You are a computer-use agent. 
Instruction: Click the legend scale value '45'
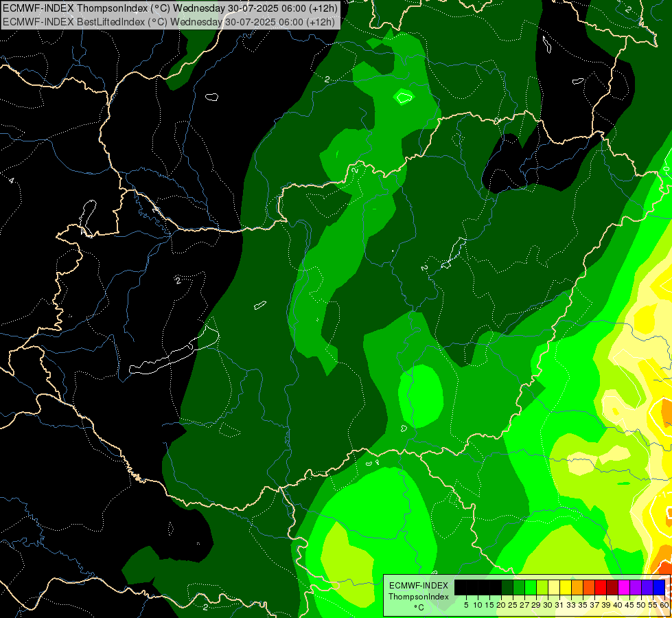click(629, 605)
